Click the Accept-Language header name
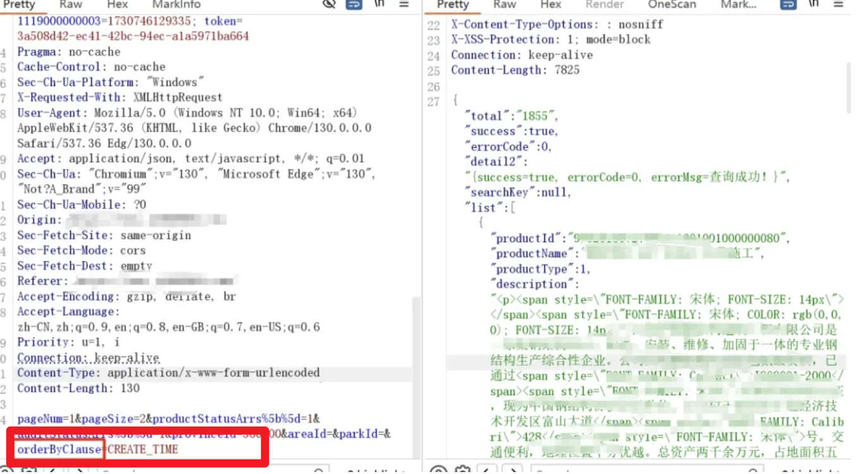868x474 pixels. (x=68, y=312)
